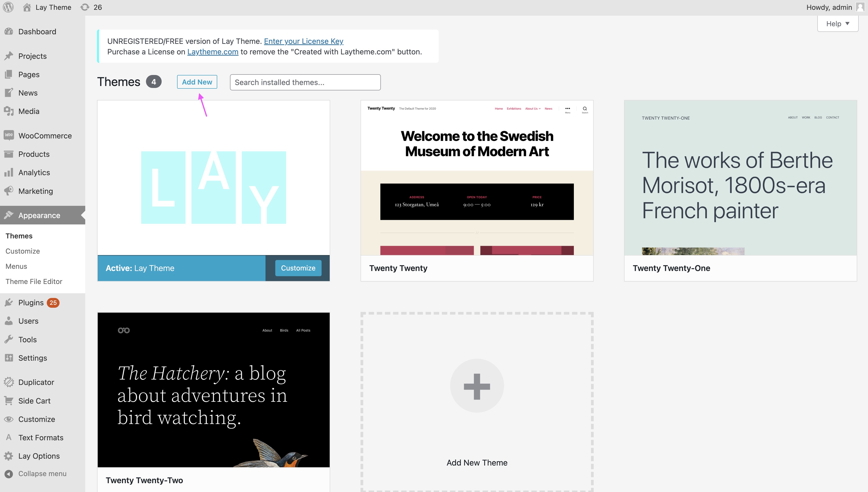Click the Collapse menu label

(x=42, y=474)
